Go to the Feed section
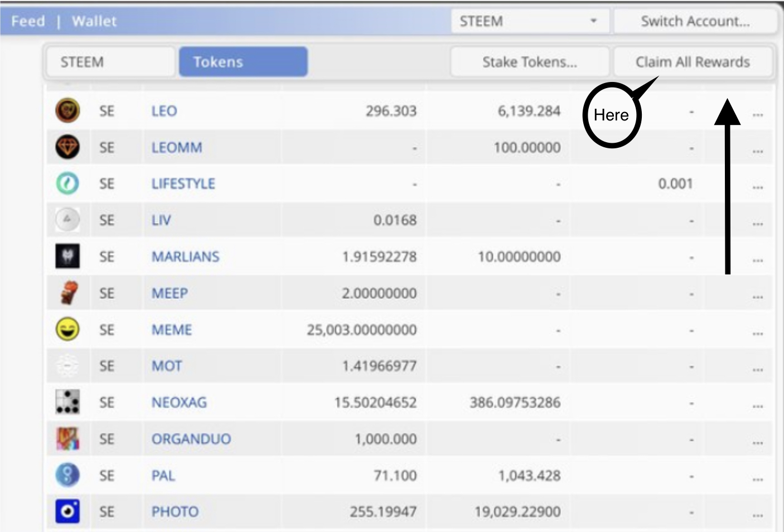 click(28, 21)
